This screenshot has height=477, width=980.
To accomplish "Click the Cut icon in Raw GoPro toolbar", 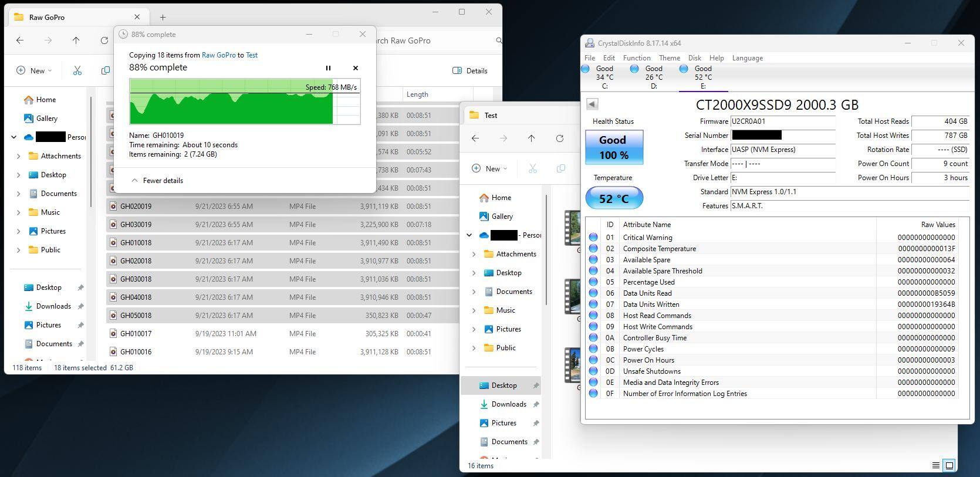I will point(77,70).
